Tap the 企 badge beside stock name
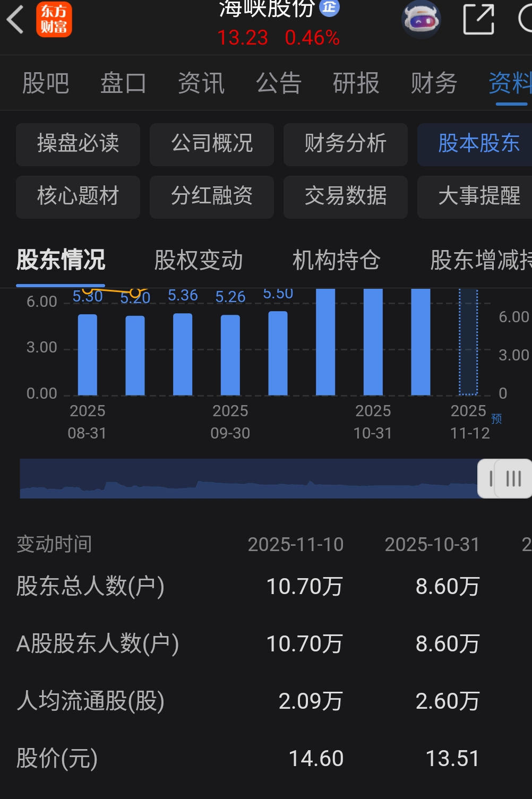 pyautogui.click(x=329, y=7)
